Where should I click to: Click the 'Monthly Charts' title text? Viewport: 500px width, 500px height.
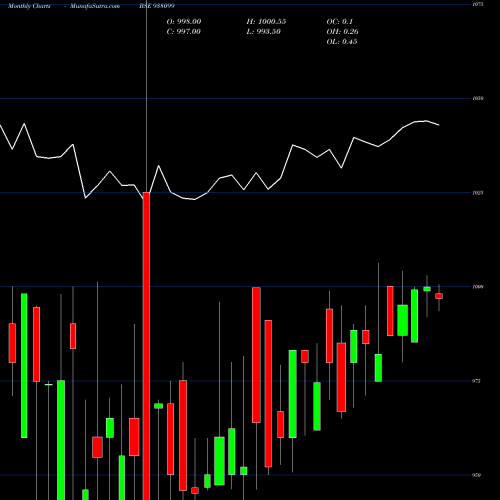pos(29,6)
